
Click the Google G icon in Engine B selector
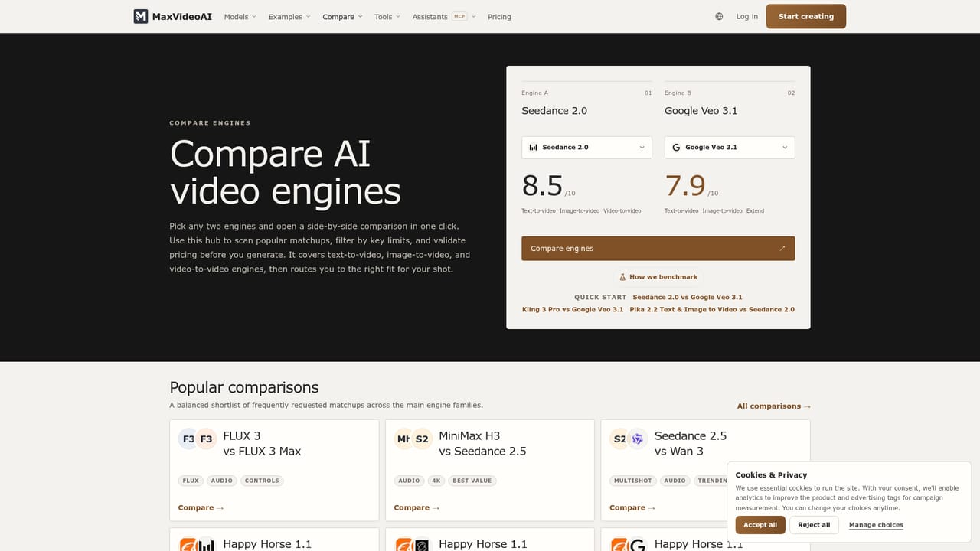tap(676, 147)
